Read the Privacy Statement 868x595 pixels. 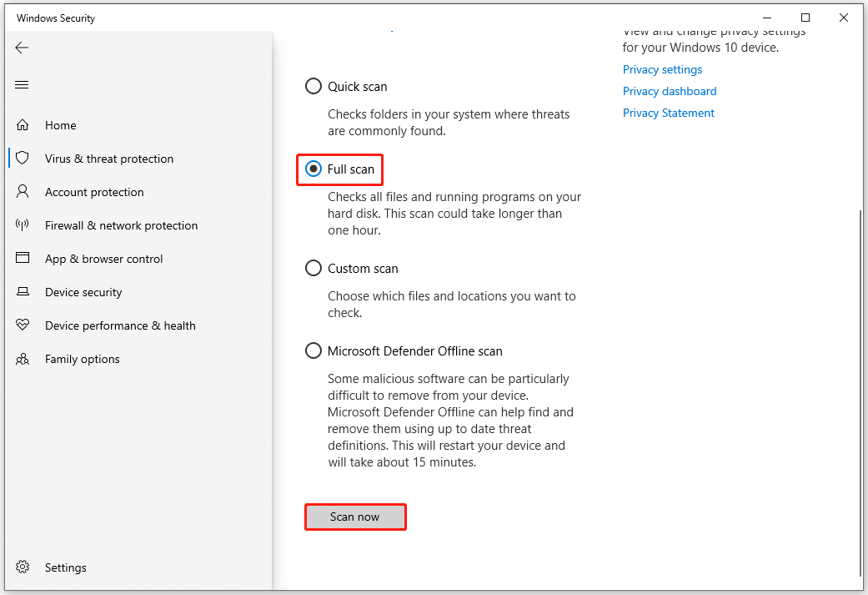[x=668, y=113]
